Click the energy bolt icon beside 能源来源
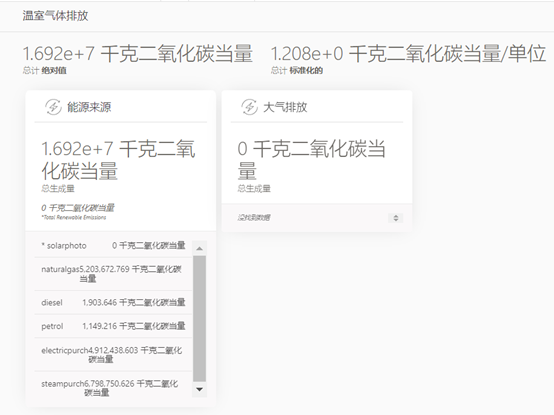This screenshot has width=554, height=415. [53, 107]
